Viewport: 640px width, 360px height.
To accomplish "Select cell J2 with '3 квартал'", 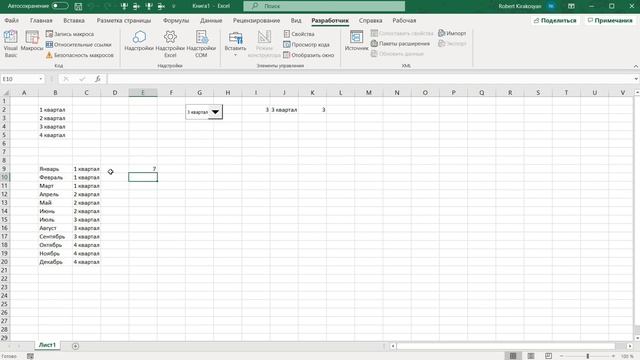I will [284, 110].
